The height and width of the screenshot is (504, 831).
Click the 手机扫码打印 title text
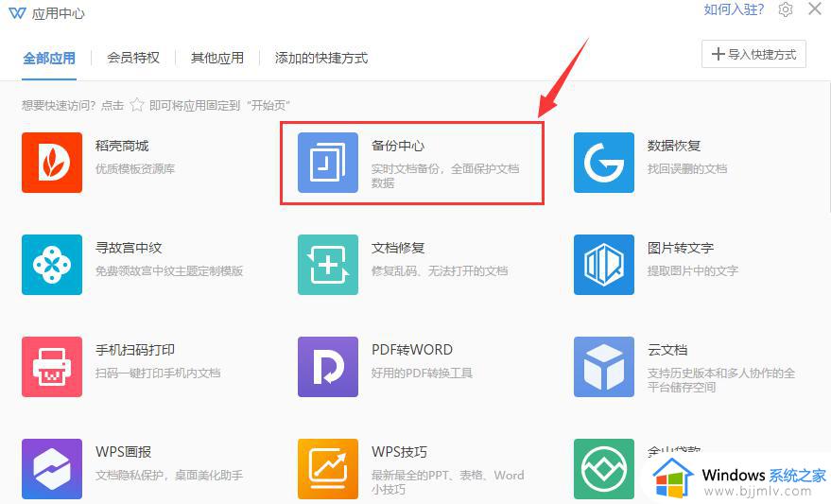point(135,350)
